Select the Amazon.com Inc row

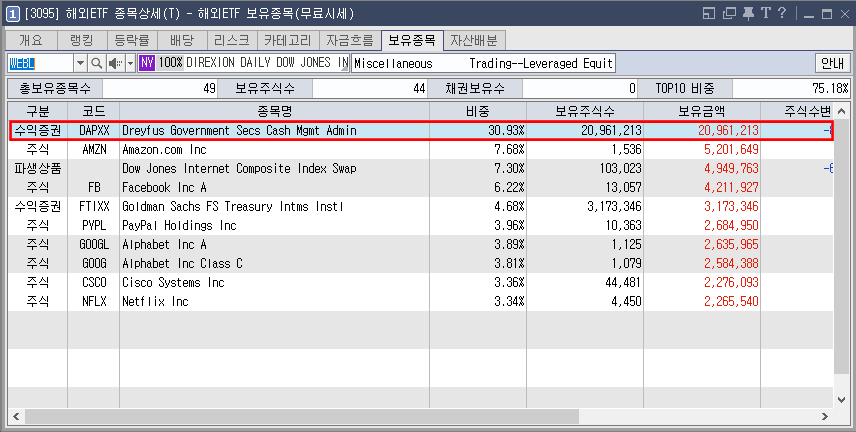pos(421,149)
